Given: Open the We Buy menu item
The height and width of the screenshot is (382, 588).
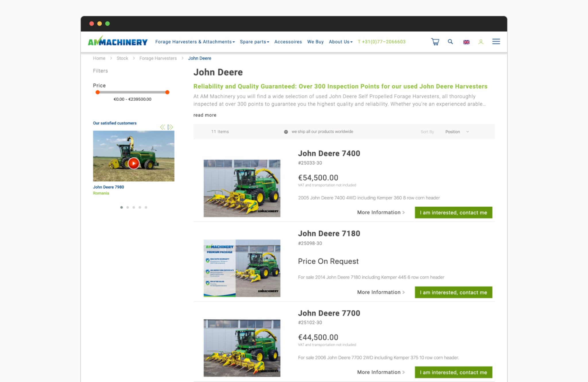Looking at the screenshot, I should 315,42.
